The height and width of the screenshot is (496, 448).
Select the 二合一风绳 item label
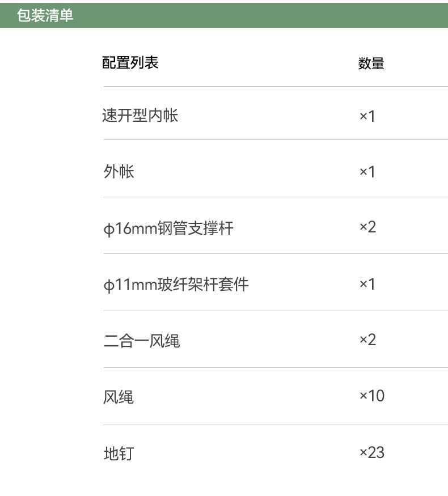(142, 341)
